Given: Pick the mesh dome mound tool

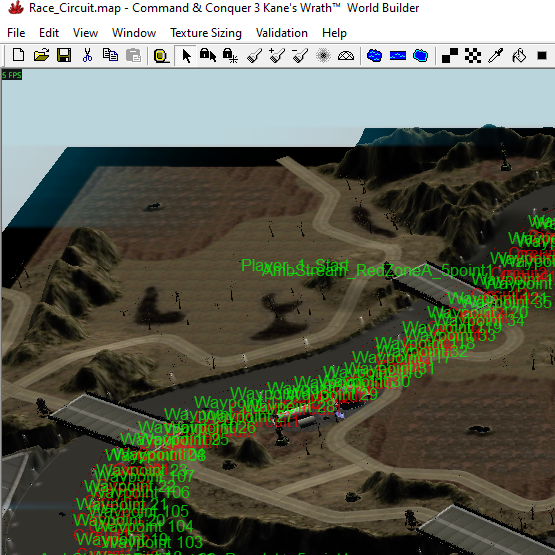Looking at the screenshot, I should point(346,56).
